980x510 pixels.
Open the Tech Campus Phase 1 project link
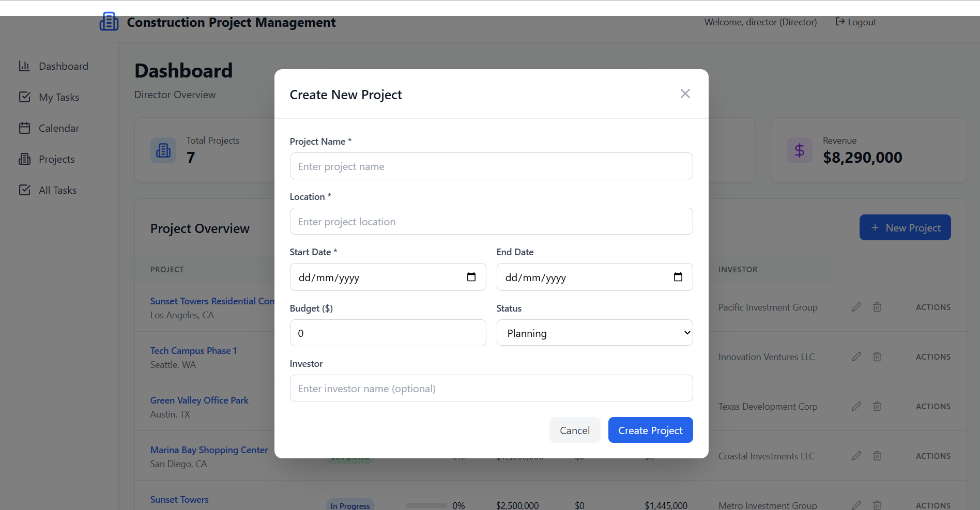pyautogui.click(x=193, y=350)
